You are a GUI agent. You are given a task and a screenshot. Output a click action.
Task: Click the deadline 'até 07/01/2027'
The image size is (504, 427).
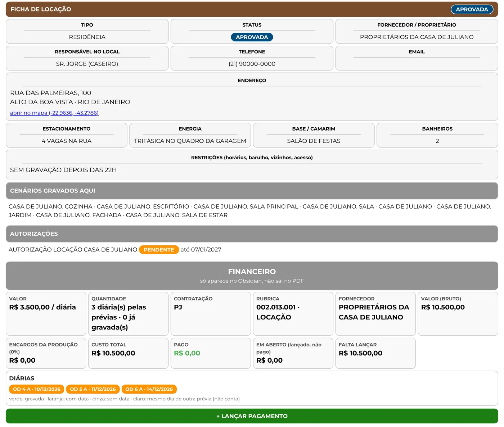201,250
